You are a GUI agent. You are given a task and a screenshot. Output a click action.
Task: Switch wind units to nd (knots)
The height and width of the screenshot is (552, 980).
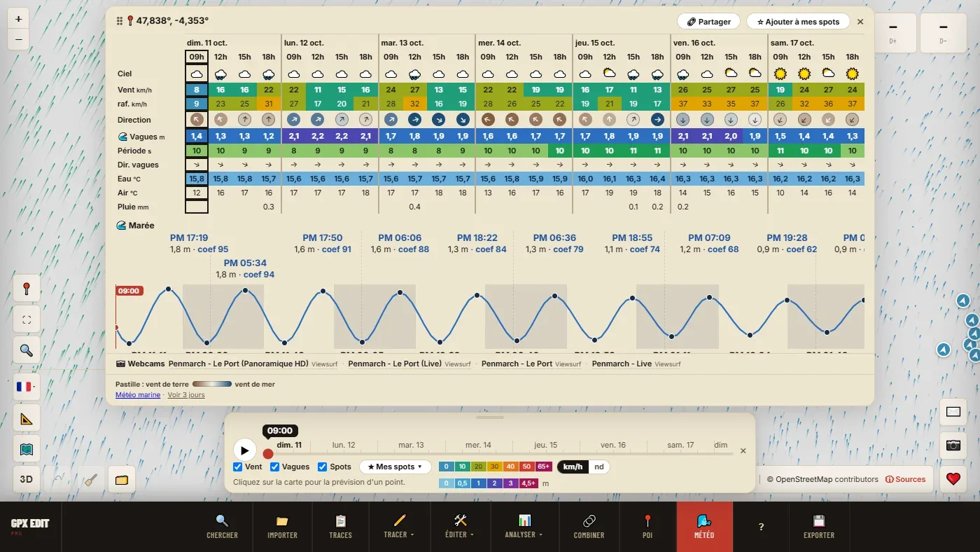click(599, 467)
